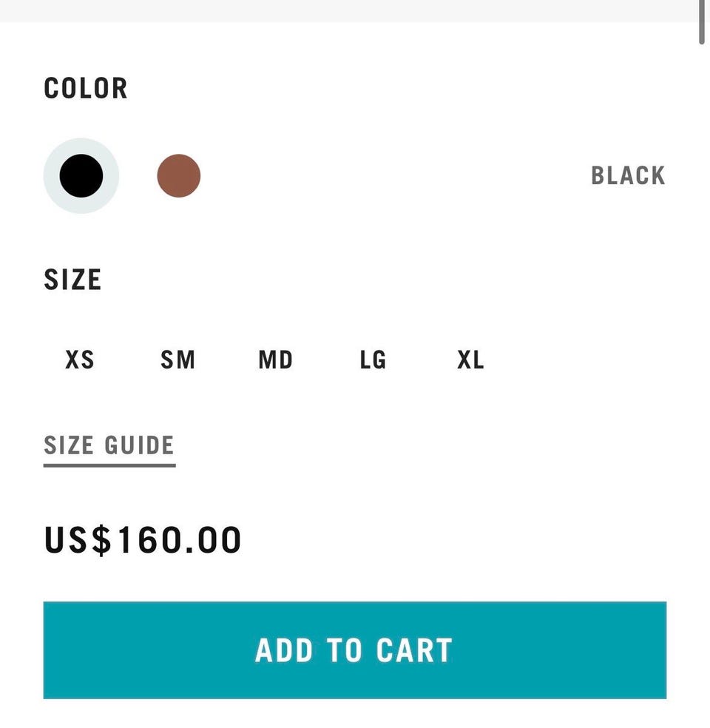Image resolution: width=710 pixels, height=728 pixels.
Task: Click the Add to Cart button
Action: click(x=355, y=650)
